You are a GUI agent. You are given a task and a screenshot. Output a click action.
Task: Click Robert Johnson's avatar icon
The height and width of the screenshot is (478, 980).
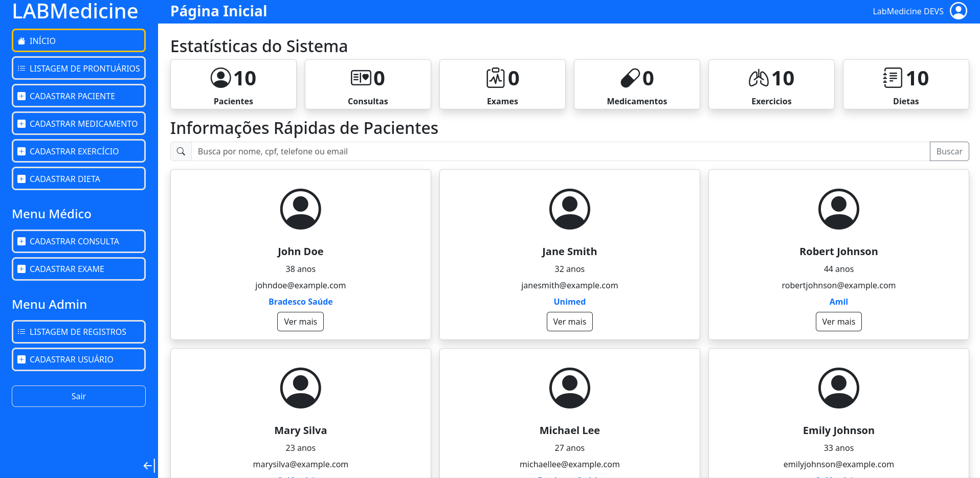tap(839, 209)
